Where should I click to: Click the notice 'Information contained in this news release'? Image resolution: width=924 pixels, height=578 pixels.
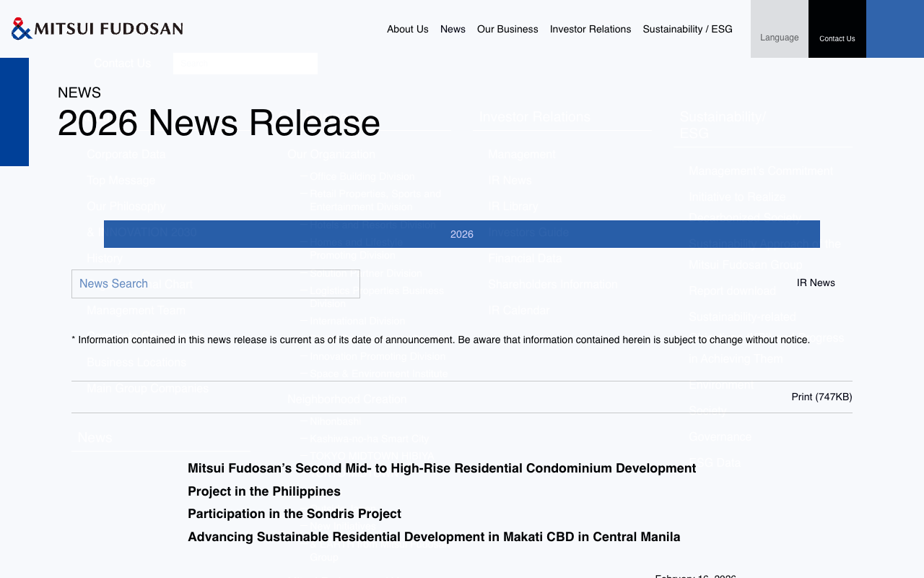(x=440, y=340)
